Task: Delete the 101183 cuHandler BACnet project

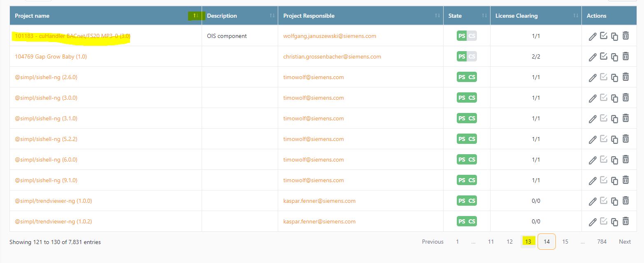Action: [x=626, y=36]
